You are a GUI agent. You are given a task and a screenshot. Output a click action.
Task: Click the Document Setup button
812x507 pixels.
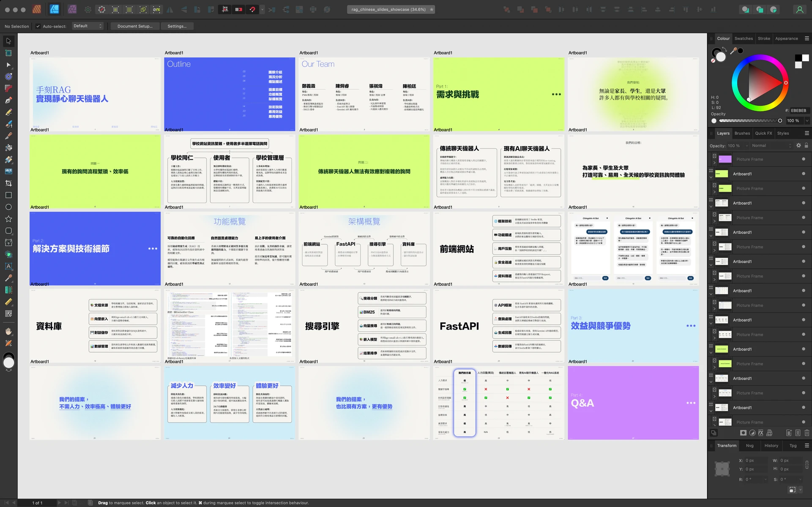pos(134,26)
